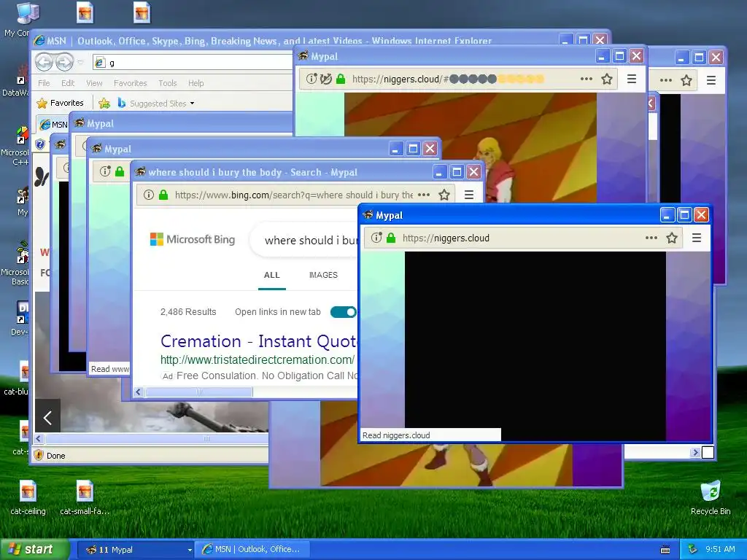Bookmark page with star in active black-video Mypal window
The width and height of the screenshot is (747, 560).
pyautogui.click(x=672, y=238)
